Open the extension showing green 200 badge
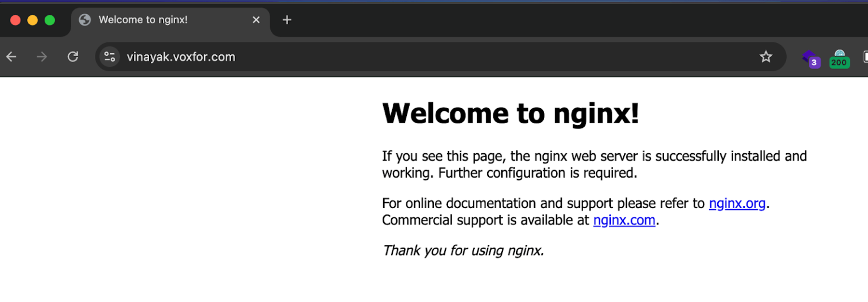868x302 pixels. [839, 58]
